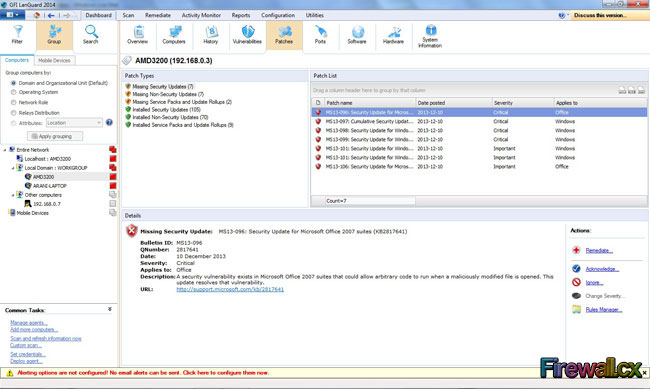This screenshot has height=389, width=650.
Task: Sort by Severity column header
Action: tap(523, 102)
